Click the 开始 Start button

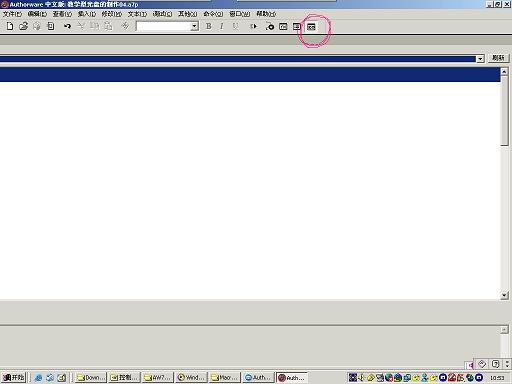14,377
